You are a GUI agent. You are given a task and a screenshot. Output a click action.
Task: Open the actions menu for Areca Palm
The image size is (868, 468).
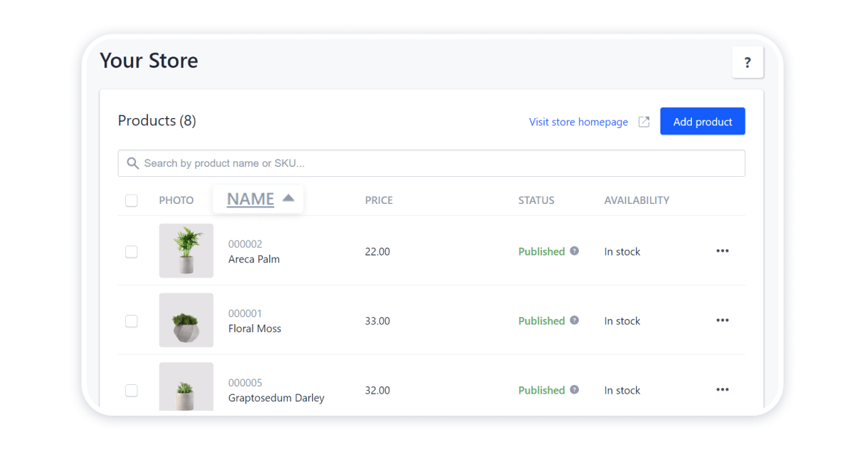tap(722, 251)
